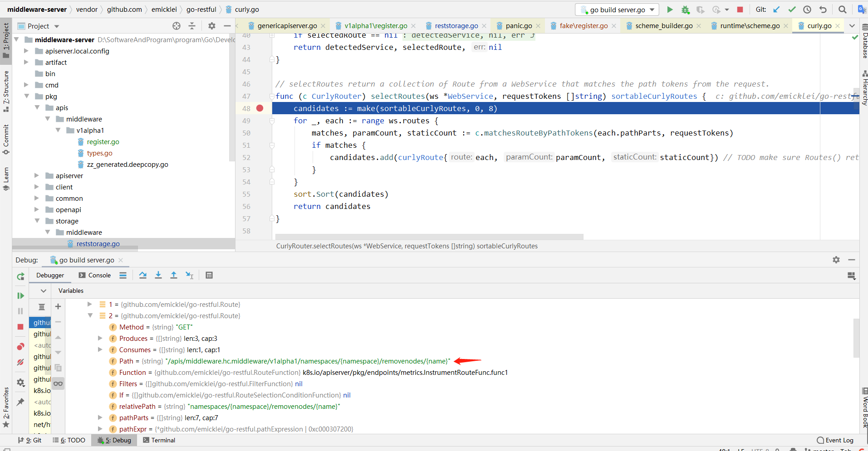Image resolution: width=868 pixels, height=451 pixels.
Task: Collapse the pkg folder
Action: [26, 96]
